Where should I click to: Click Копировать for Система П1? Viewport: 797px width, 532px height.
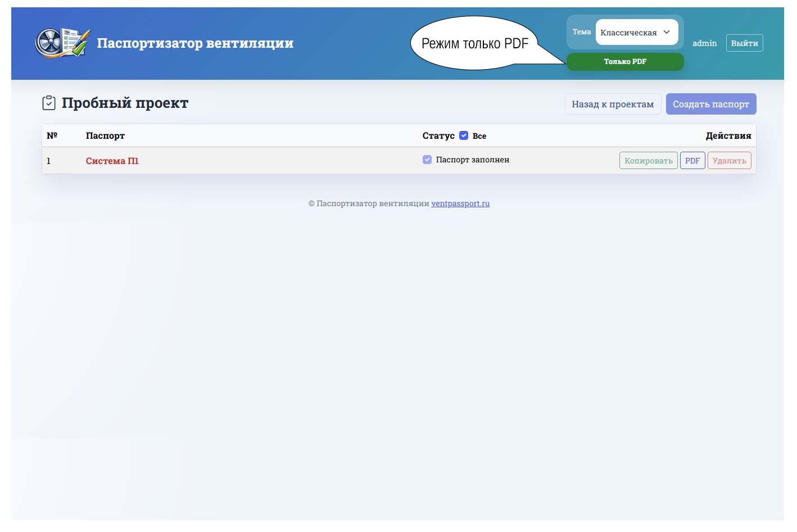(x=649, y=161)
